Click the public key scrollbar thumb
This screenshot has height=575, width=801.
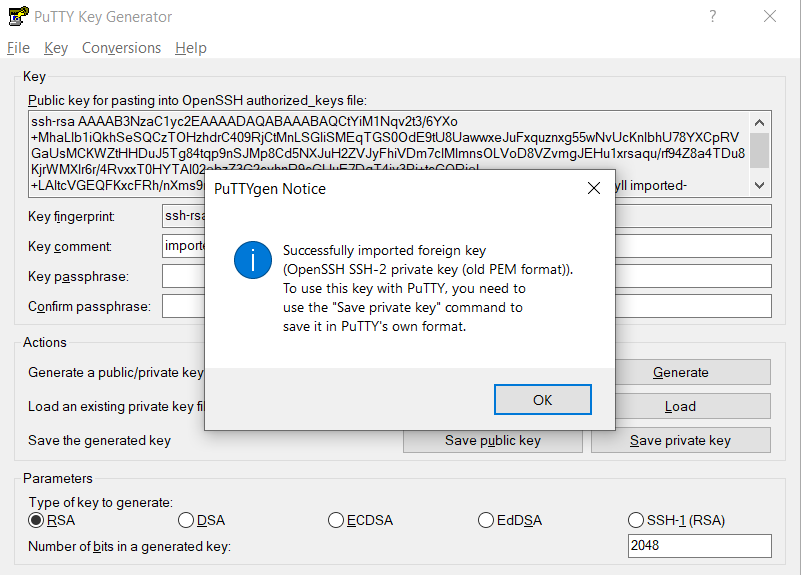click(759, 150)
